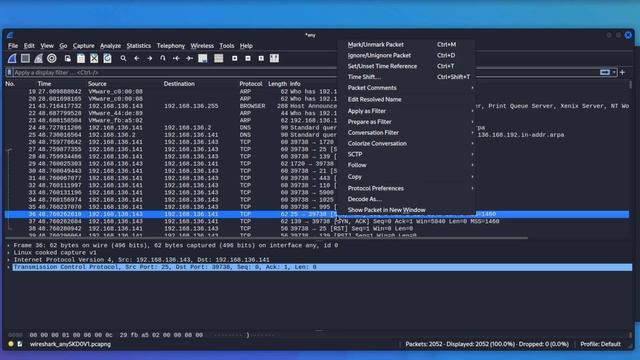Expand the Apply as Filter submenu

click(407, 111)
